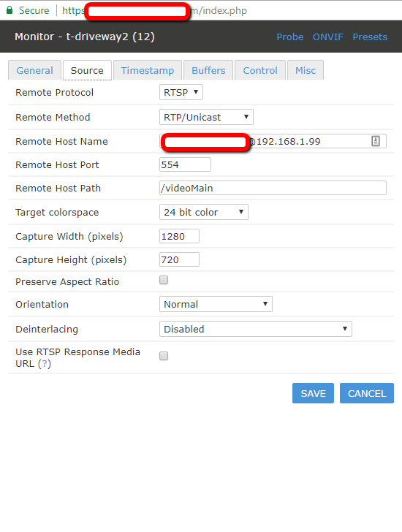Go to the Misc tab
This screenshot has width=402, height=532.
[x=306, y=70]
